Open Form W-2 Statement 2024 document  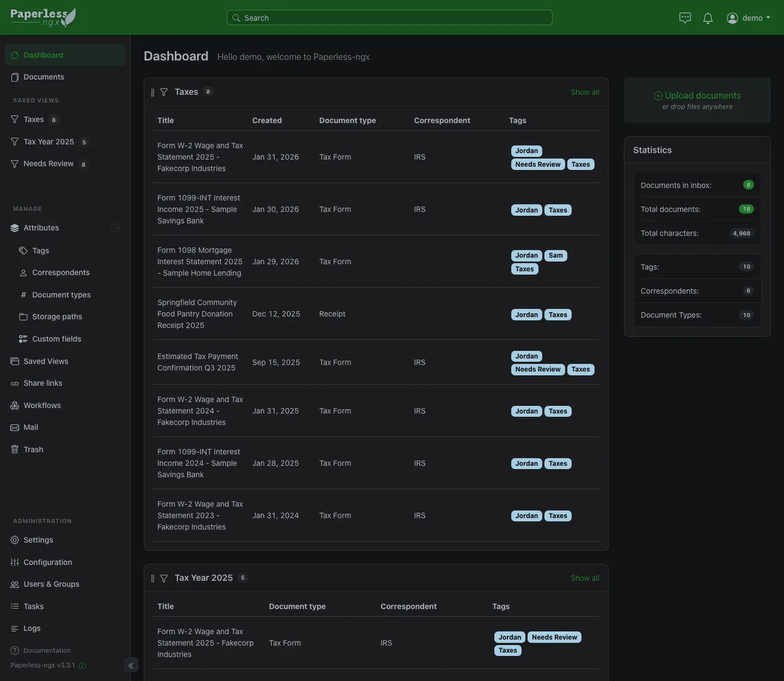(201, 411)
